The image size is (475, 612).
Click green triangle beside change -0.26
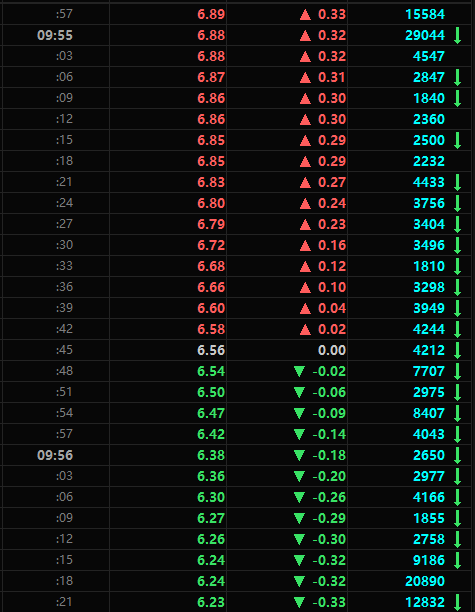299,497
